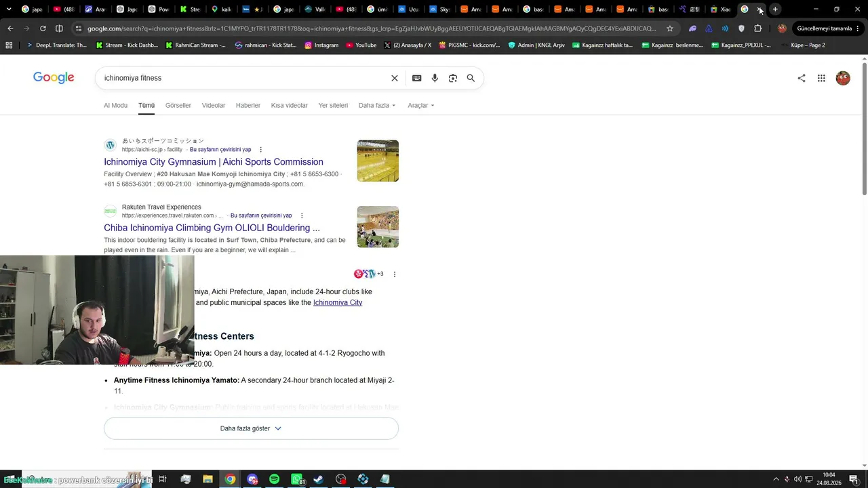Translate the Aichi Sports Commission page
This screenshot has height=488, width=868.
[x=220, y=150]
